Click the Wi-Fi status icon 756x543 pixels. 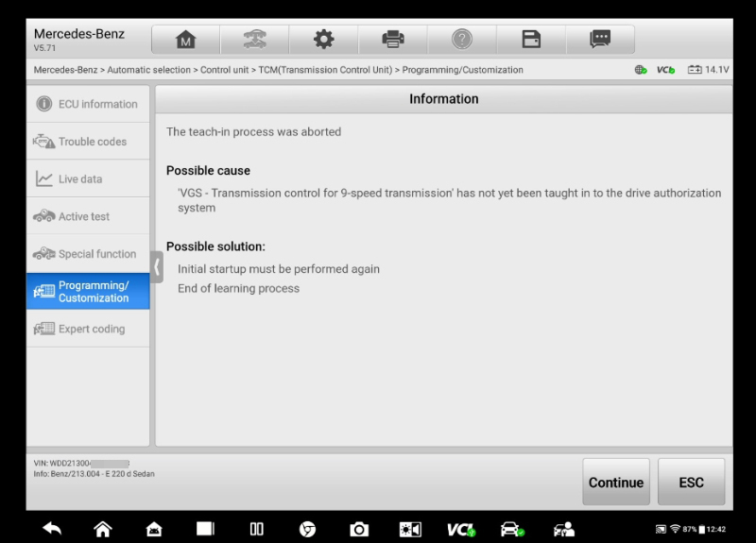click(x=675, y=529)
